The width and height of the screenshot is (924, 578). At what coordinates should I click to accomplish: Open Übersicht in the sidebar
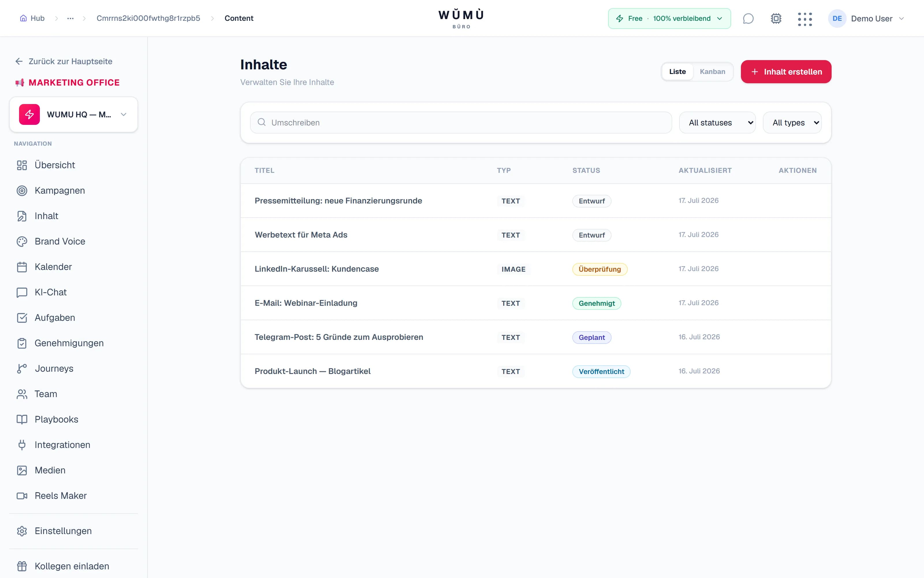tap(74, 165)
